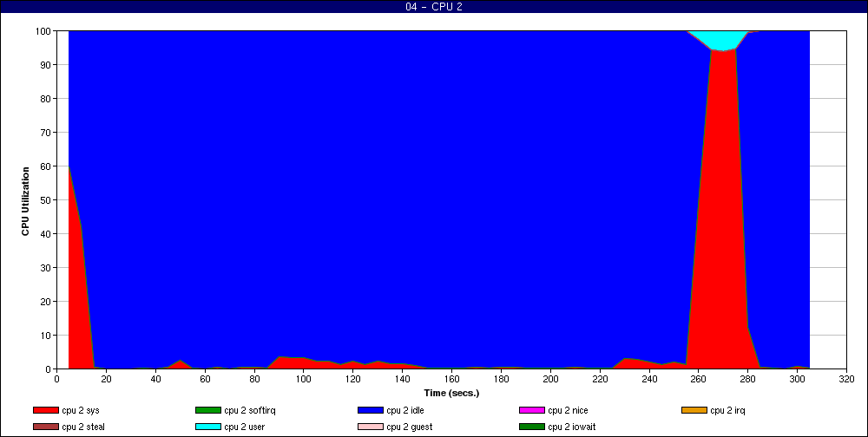
Task: Click the green 'cpu 2 softirq' legend swatch
Action: [x=207, y=410]
